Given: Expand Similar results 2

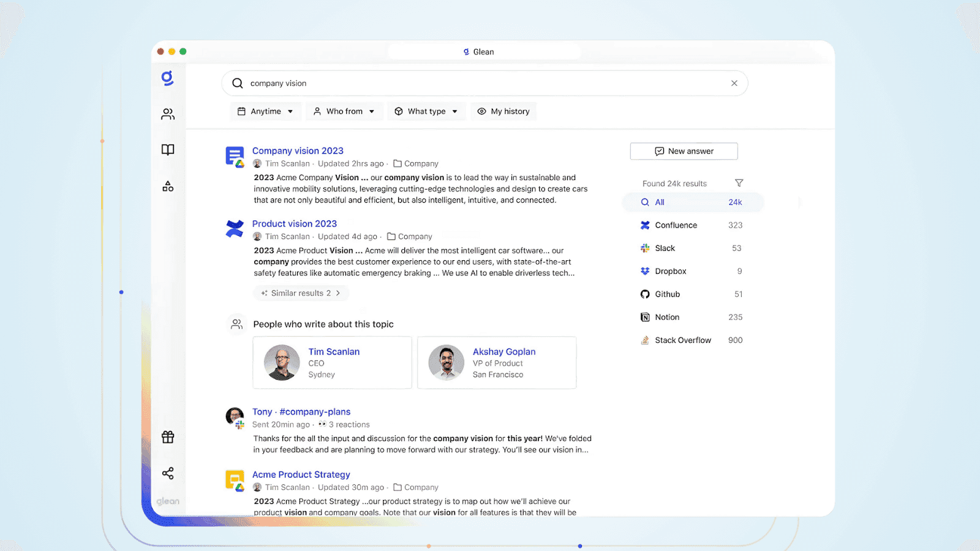Looking at the screenshot, I should (x=301, y=293).
